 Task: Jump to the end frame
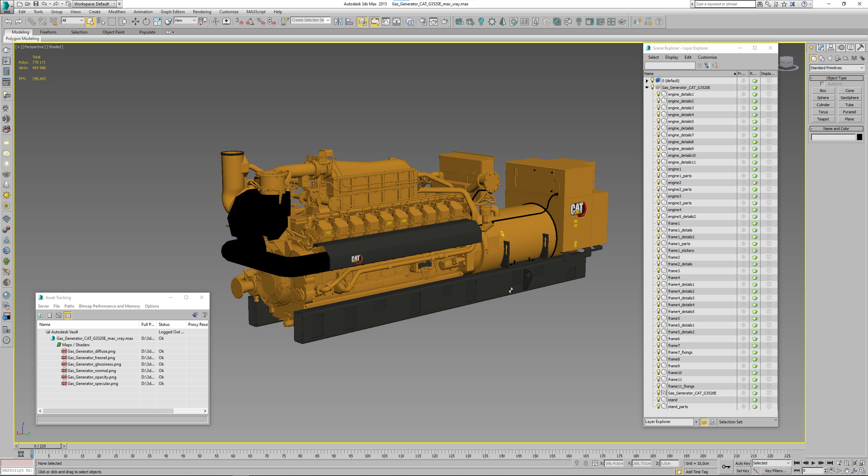[830, 463]
